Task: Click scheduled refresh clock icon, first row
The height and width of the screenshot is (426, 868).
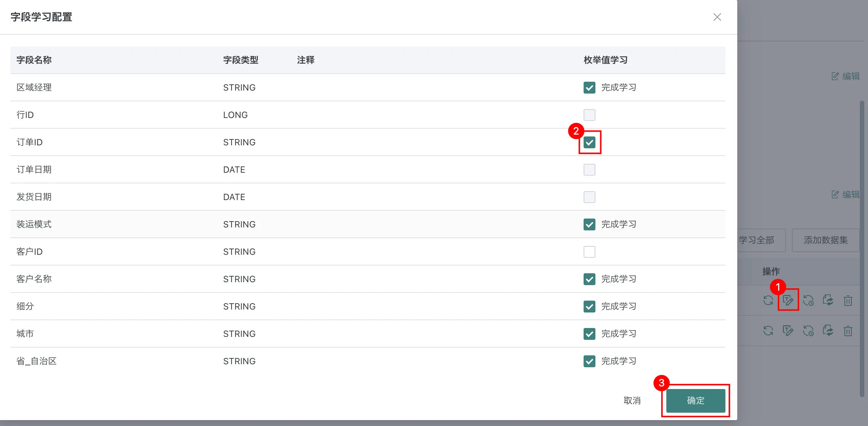Action: pyautogui.click(x=808, y=300)
